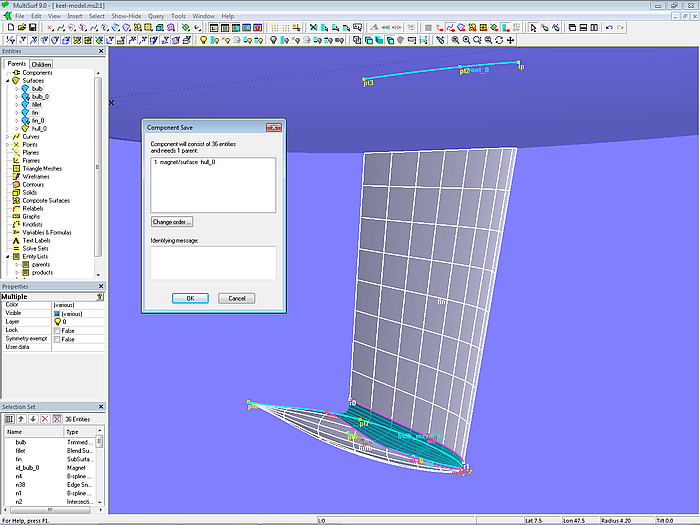This screenshot has width=700, height=525.
Task: Click the Rotate view icon
Action: click(x=497, y=40)
